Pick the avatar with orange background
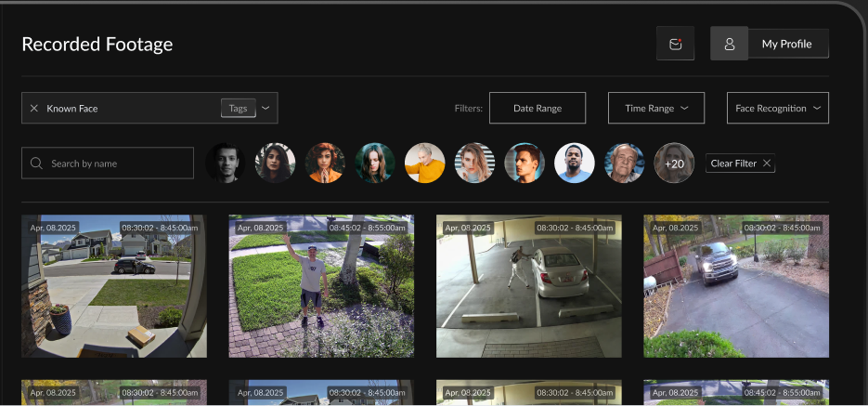Image resolution: width=868 pixels, height=406 pixels. click(325, 163)
